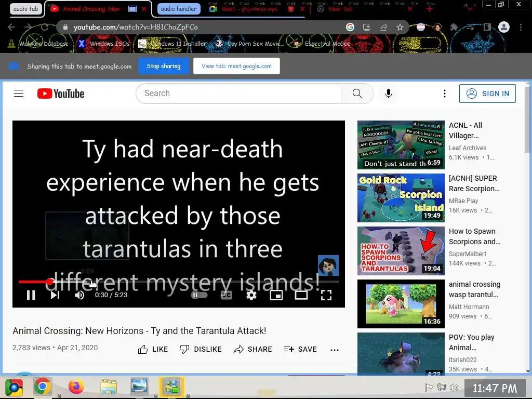
Task: Select the Animal Crossing YouTube tab
Action: (x=91, y=9)
